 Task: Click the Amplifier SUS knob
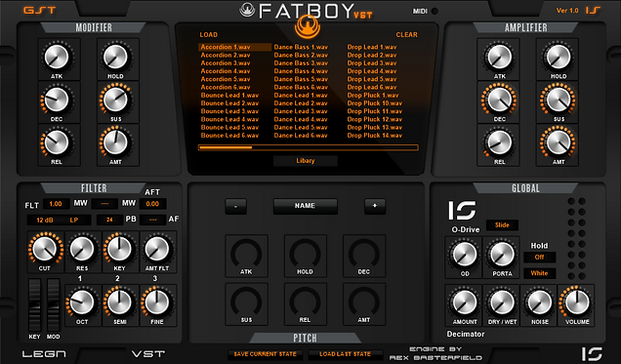pos(559,100)
